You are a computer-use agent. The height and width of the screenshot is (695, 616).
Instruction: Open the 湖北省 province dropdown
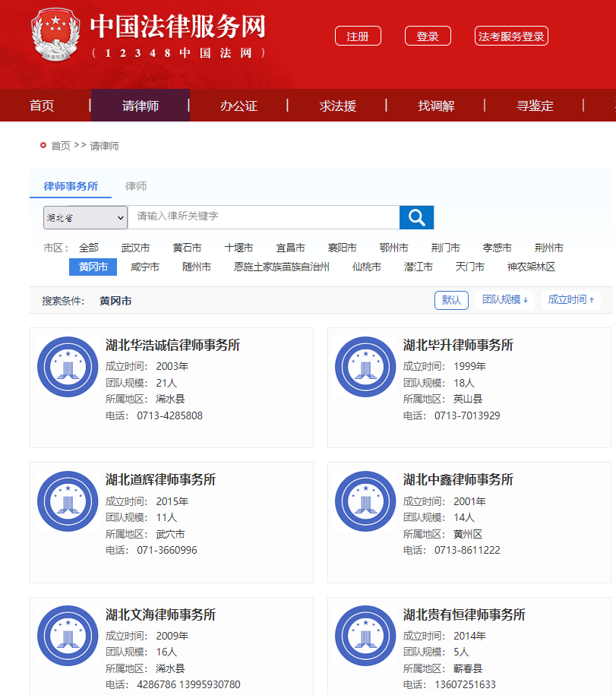(x=85, y=218)
